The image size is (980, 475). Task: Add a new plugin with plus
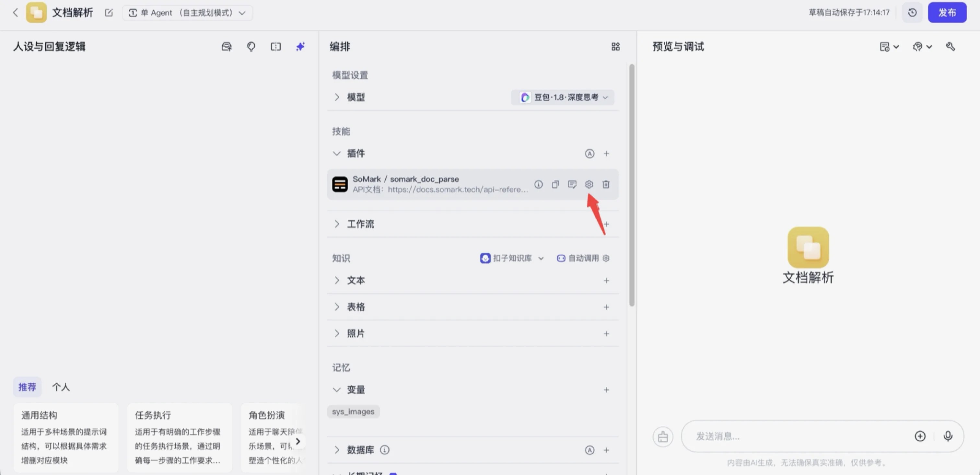point(606,154)
